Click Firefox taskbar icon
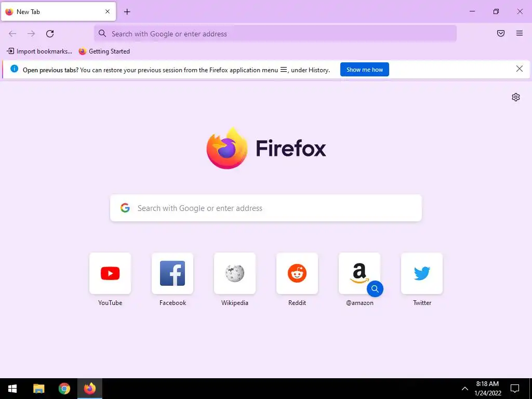 point(90,389)
